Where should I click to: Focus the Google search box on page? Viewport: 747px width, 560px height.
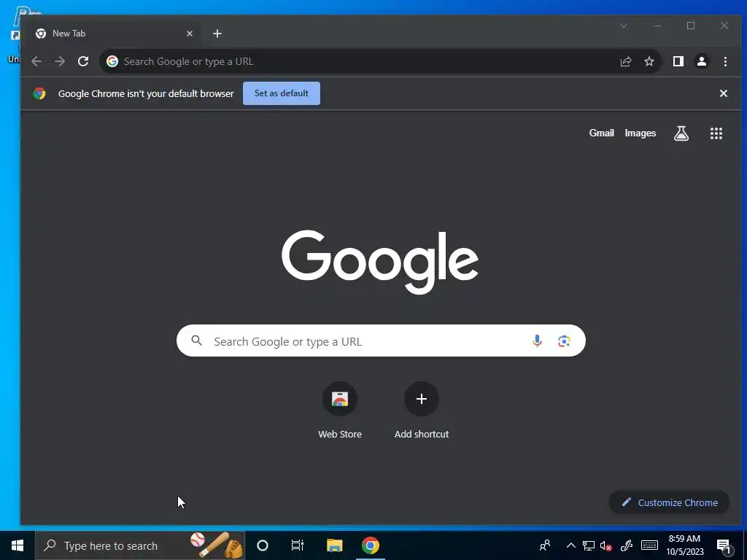pos(381,341)
